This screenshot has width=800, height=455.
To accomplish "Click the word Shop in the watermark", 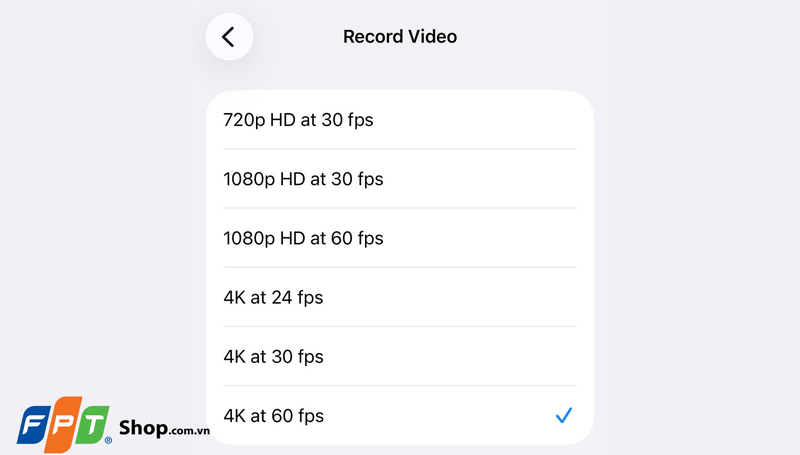I will (x=143, y=428).
